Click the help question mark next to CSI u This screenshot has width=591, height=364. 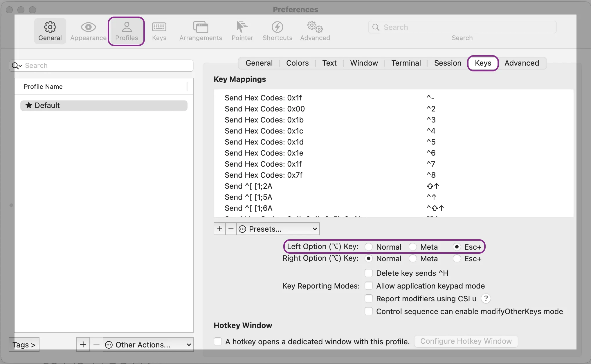486,298
